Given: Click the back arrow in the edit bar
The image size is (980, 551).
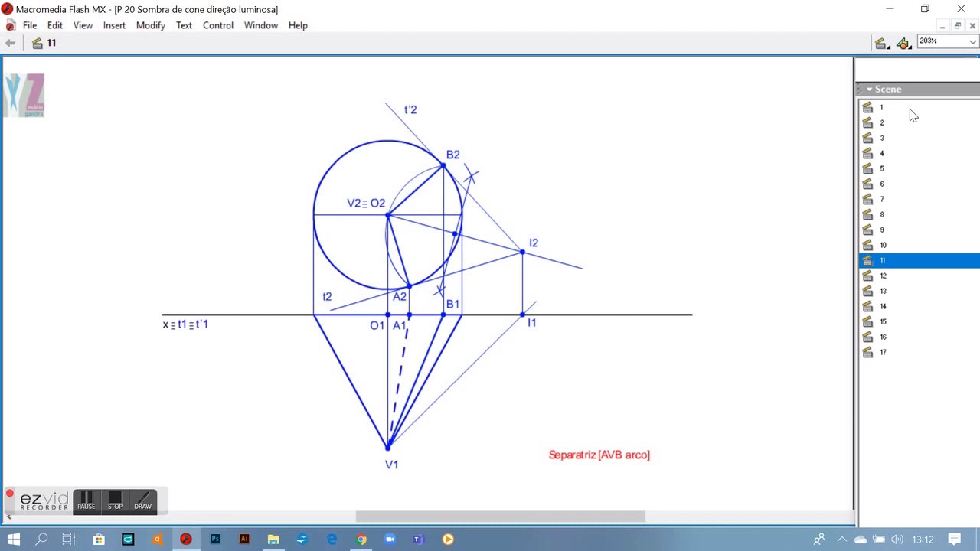Looking at the screenshot, I should point(10,43).
